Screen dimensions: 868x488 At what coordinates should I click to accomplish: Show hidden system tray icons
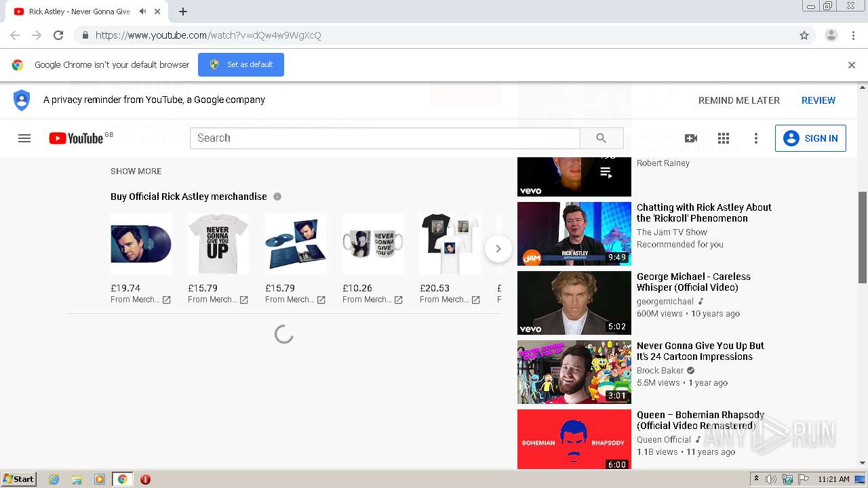pyautogui.click(x=756, y=479)
